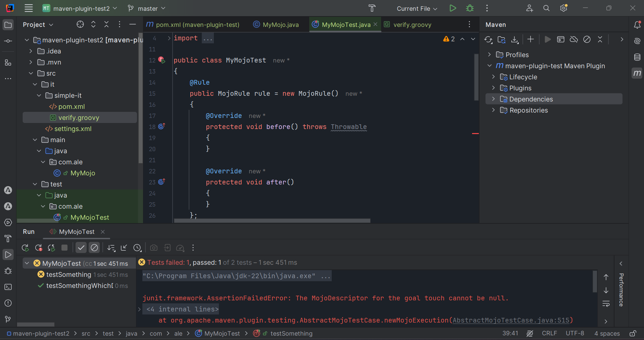Go to next highlighted error arrow
The image size is (644, 340).
click(473, 39)
